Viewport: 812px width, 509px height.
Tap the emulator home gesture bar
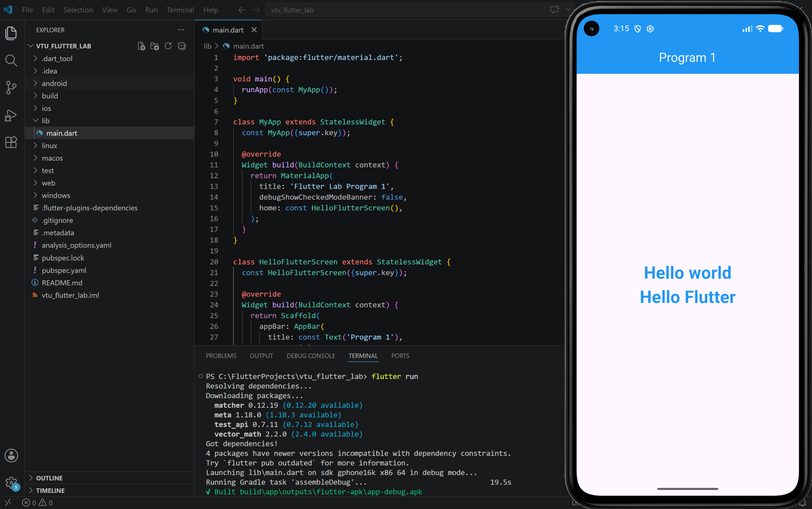(x=687, y=488)
